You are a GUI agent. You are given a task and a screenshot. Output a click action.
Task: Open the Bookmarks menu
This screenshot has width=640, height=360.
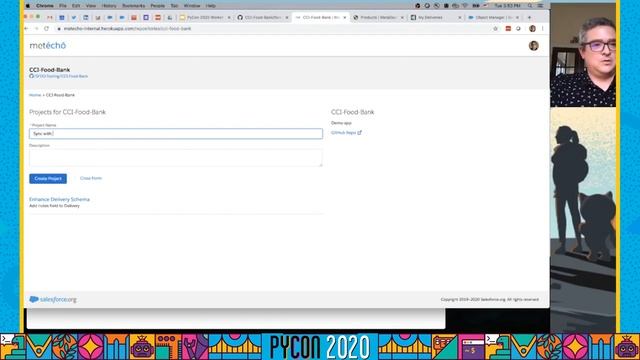pos(133,6)
